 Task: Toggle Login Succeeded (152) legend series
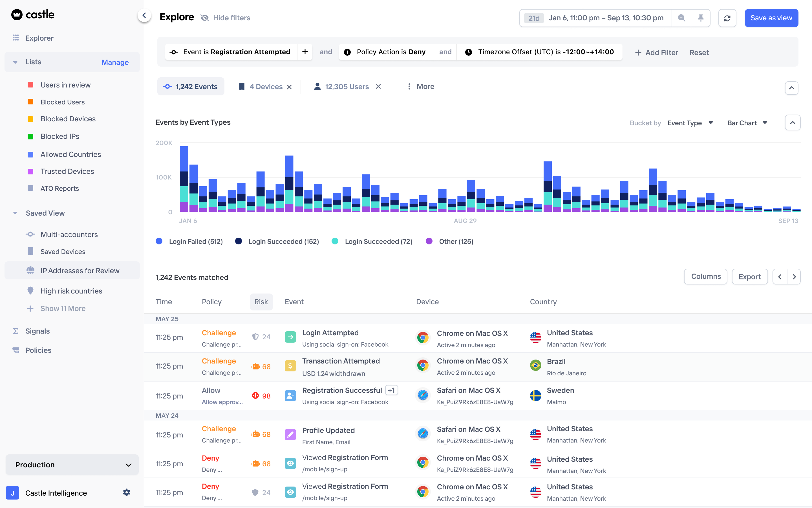tap(277, 241)
